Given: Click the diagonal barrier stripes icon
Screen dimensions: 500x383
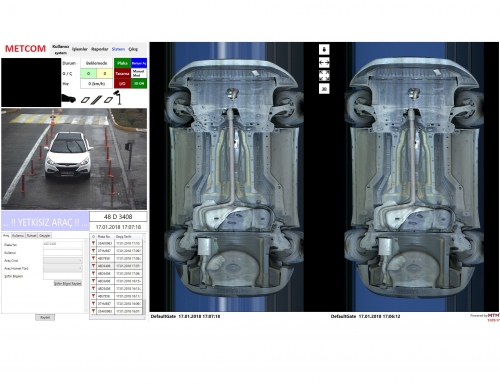Looking at the screenshot, I should click(x=96, y=99).
